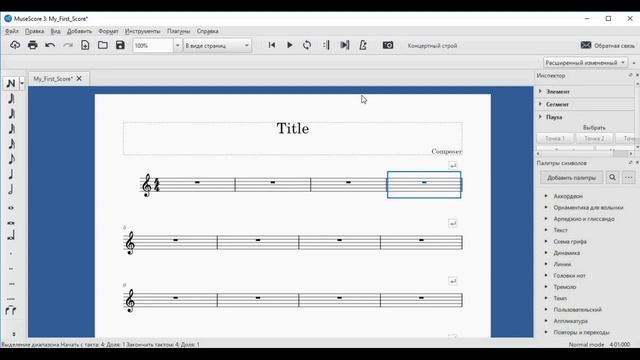Viewport: 640px width, 360px height.
Task: Click the 'Точка 2' button
Action: 594,138
